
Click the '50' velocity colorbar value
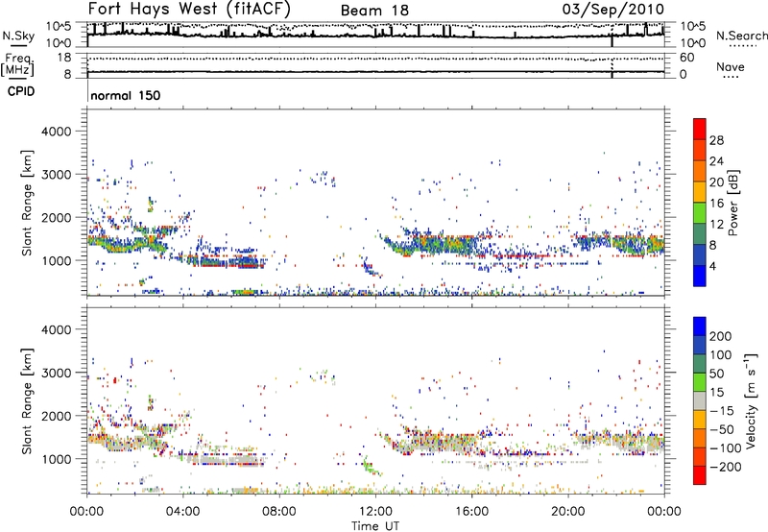coord(716,374)
